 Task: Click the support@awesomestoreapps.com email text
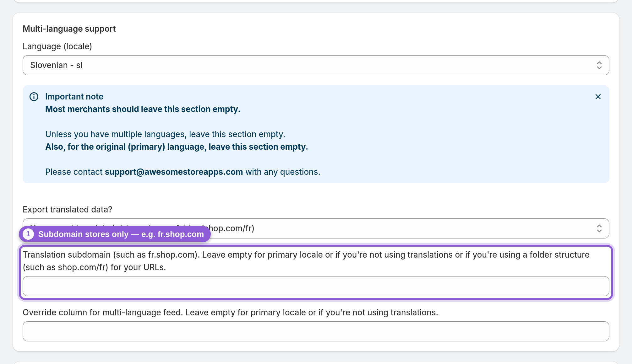pos(174,172)
